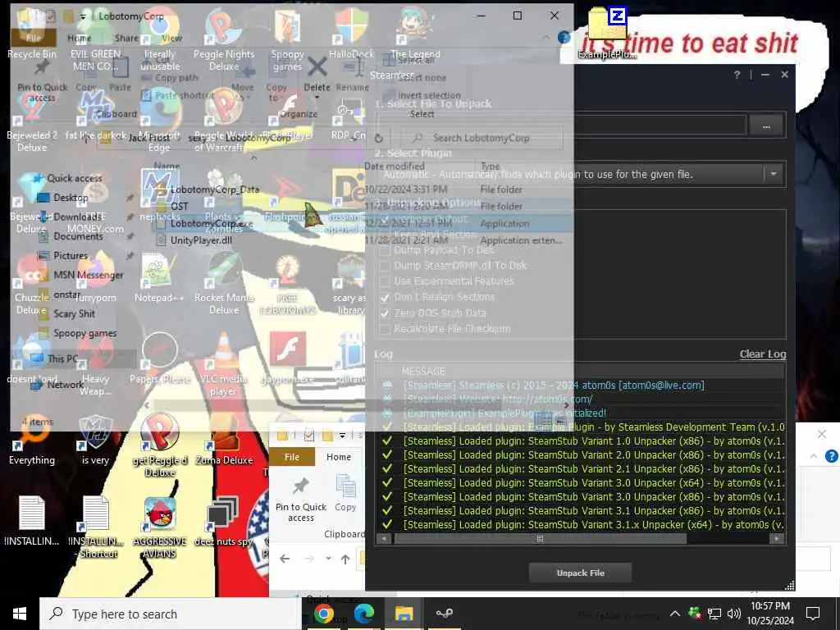
Task: Enable Dump SteamDRMP.dll To Disk option
Action: click(385, 266)
